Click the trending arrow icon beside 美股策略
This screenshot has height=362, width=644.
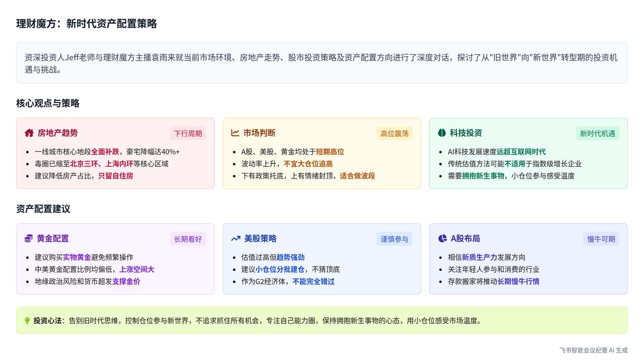[235, 239]
